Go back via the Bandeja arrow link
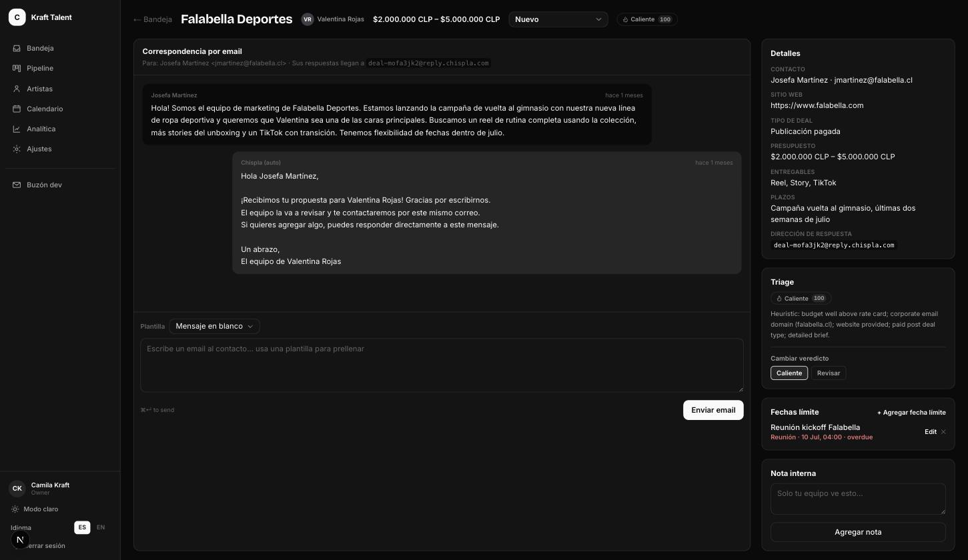 (153, 19)
